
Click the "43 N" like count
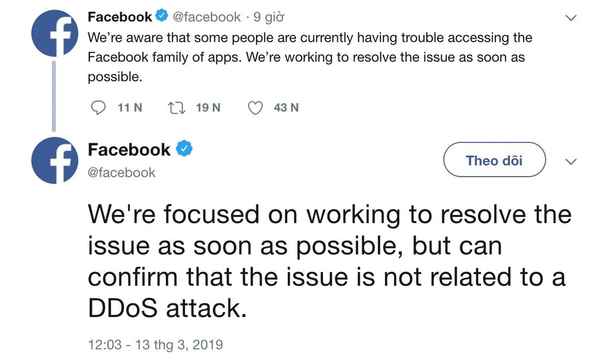tap(286, 108)
